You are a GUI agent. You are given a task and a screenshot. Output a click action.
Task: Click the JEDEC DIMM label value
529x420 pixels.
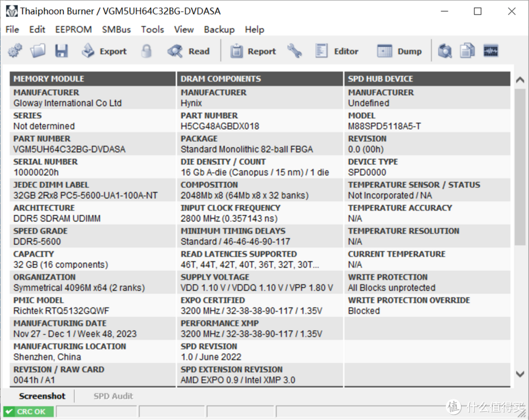(85, 195)
